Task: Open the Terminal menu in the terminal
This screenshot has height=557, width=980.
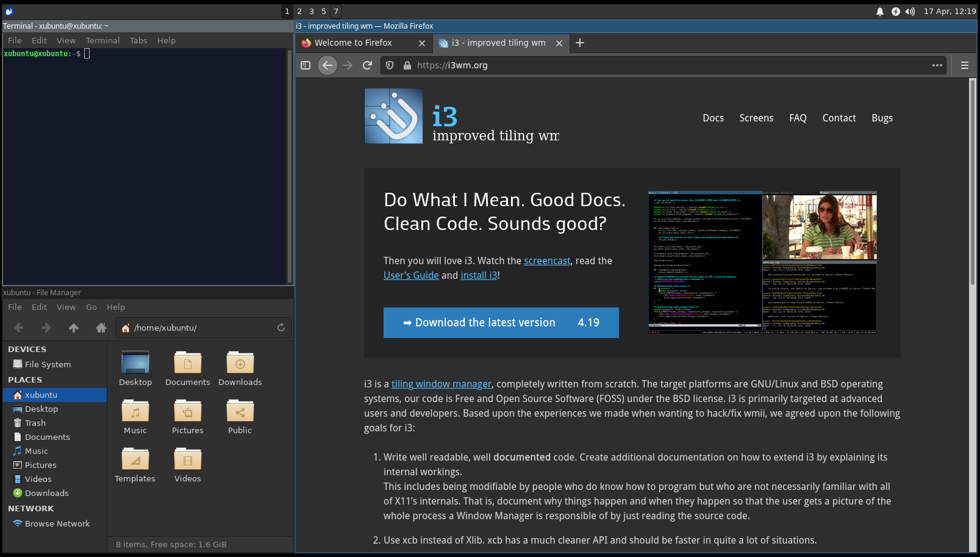Action: (x=102, y=40)
